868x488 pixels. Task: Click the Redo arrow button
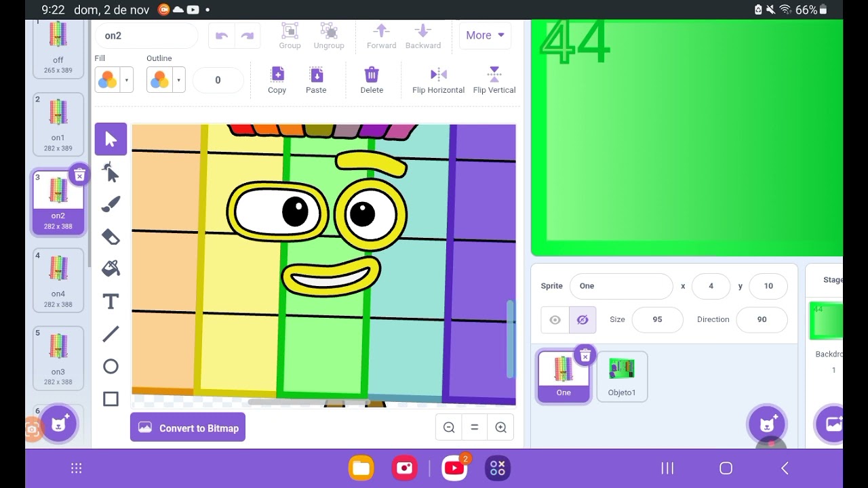click(248, 36)
